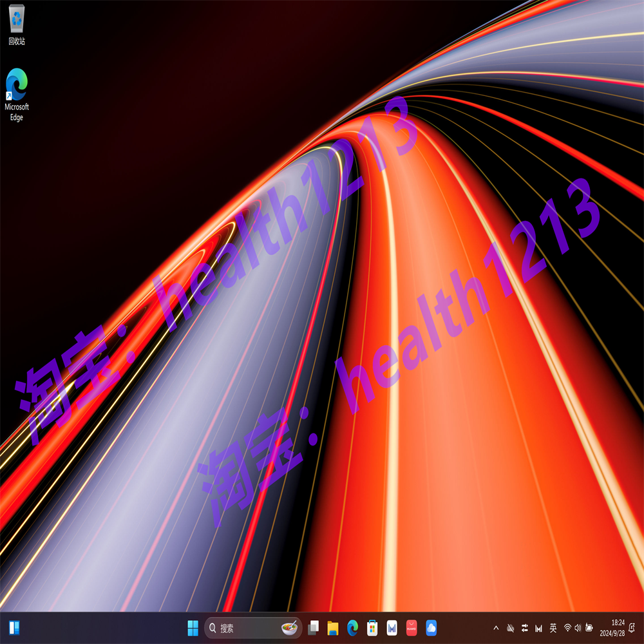Launch File Explorer from the taskbar
The height and width of the screenshot is (644, 644).
tap(332, 626)
